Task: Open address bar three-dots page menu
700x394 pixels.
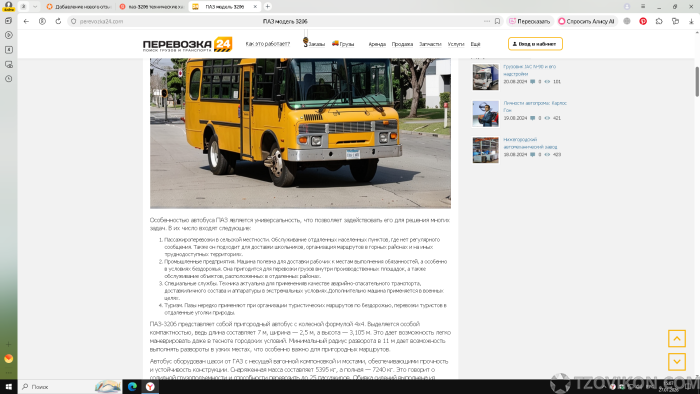Action: coord(487,21)
